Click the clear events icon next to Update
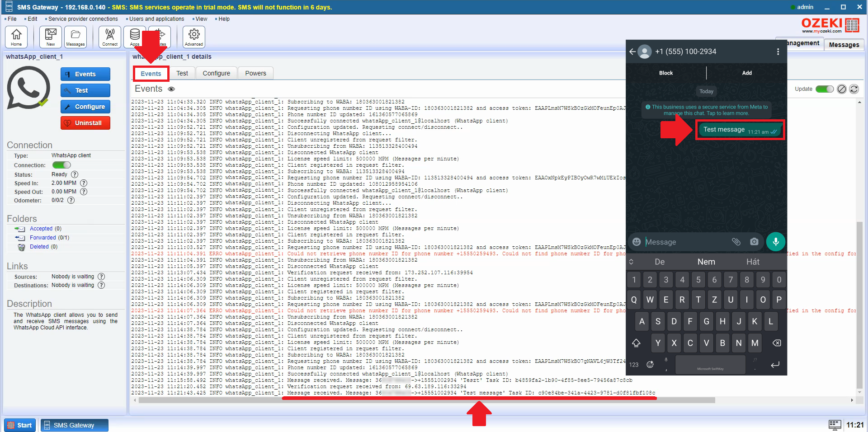This screenshot has height=432, width=868. click(x=841, y=89)
